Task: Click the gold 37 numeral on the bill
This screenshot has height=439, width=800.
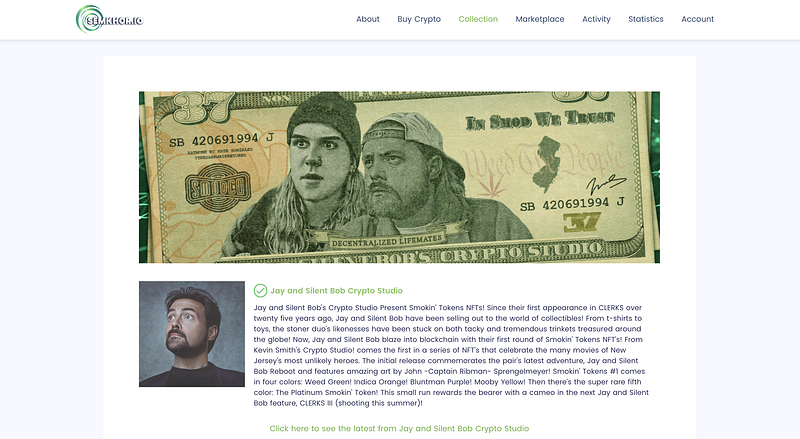Action: (x=582, y=222)
